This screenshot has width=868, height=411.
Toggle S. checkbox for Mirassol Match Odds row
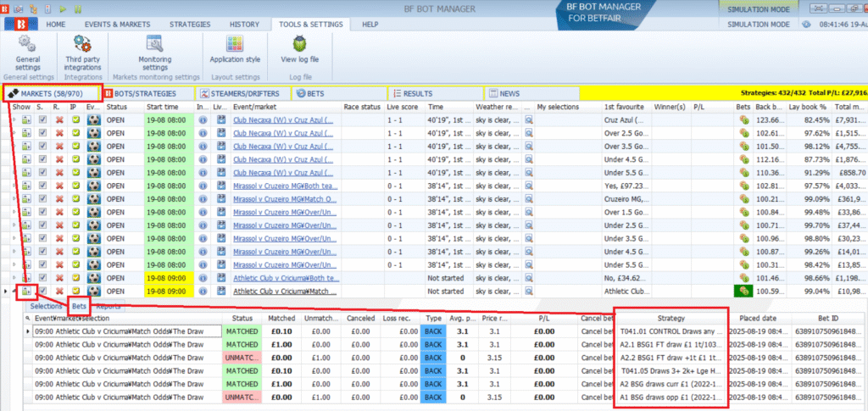click(43, 198)
